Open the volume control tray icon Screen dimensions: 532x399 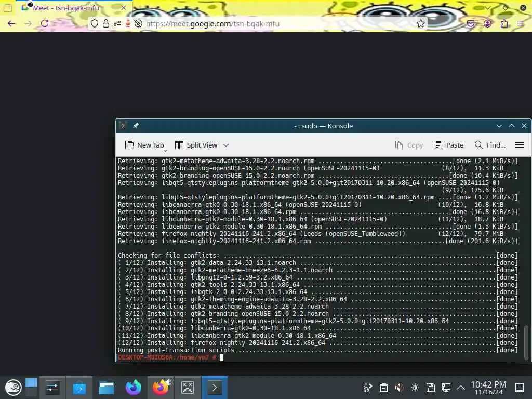(x=400, y=388)
